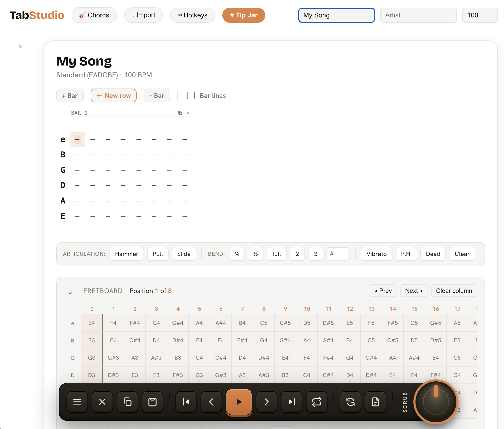This screenshot has width=504, height=429.
Task: Open the Chords panel
Action: click(x=94, y=15)
